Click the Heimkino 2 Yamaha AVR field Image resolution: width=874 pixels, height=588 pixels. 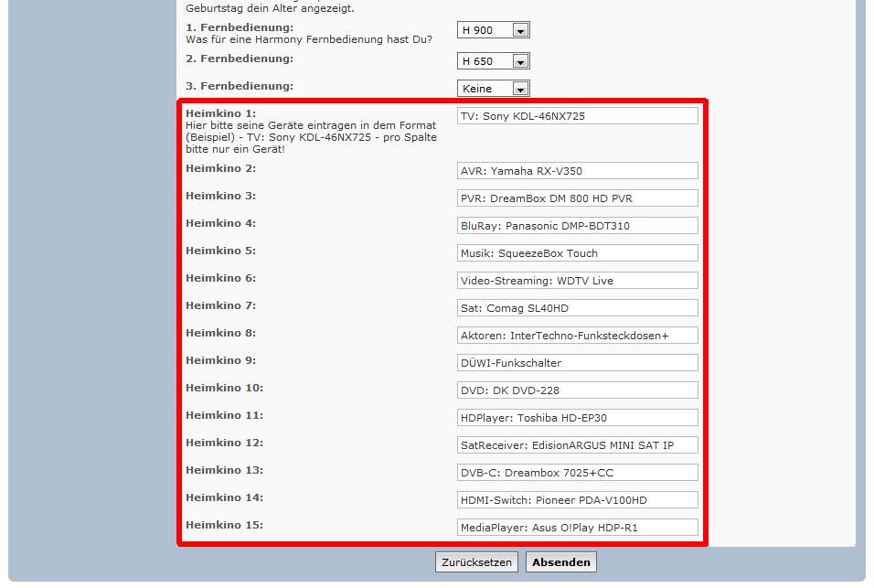tap(578, 171)
